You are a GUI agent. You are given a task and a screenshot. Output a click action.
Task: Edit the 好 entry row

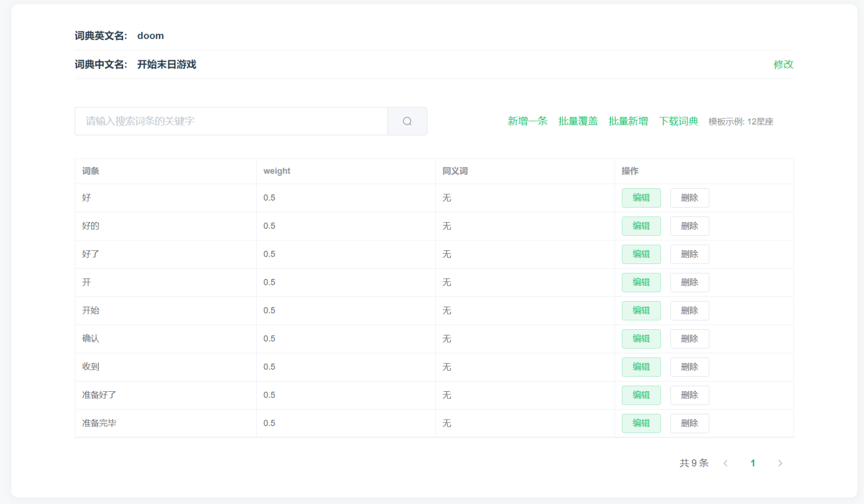click(x=641, y=198)
